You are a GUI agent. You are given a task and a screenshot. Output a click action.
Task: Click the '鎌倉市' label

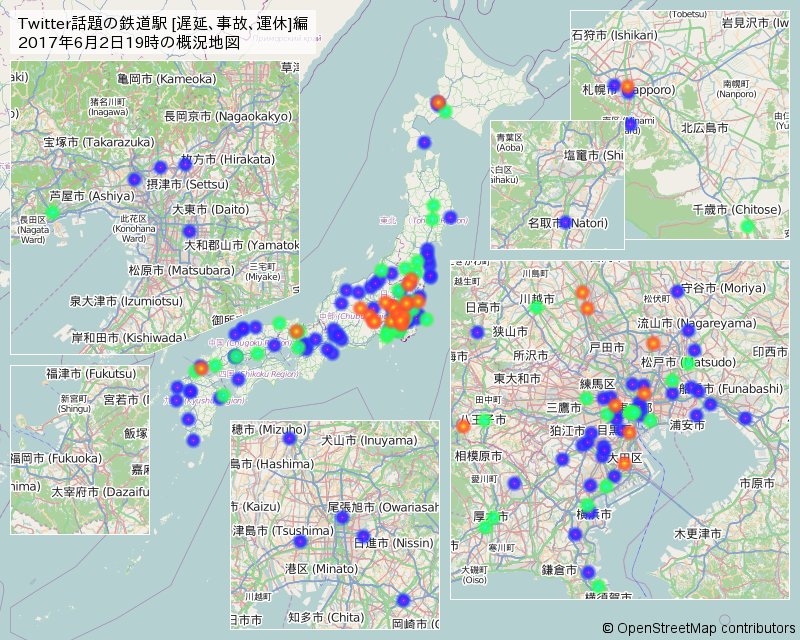[x=559, y=570]
